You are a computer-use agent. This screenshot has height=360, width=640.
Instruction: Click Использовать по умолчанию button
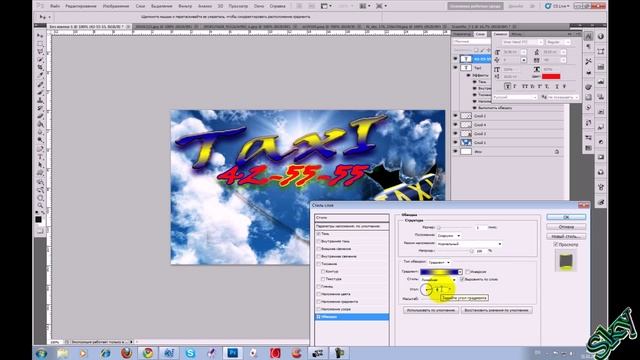tap(431, 310)
